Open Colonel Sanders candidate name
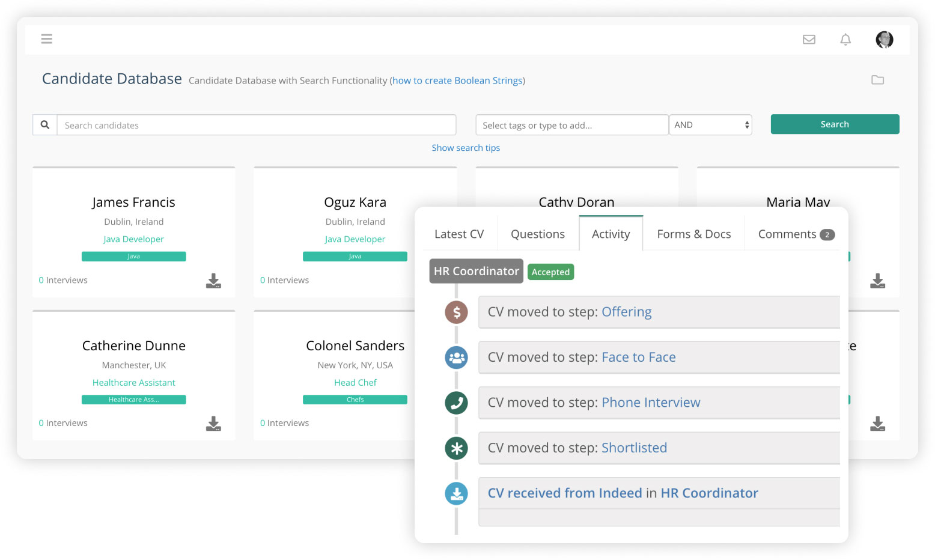Screen dimensions: 935x560 point(355,345)
